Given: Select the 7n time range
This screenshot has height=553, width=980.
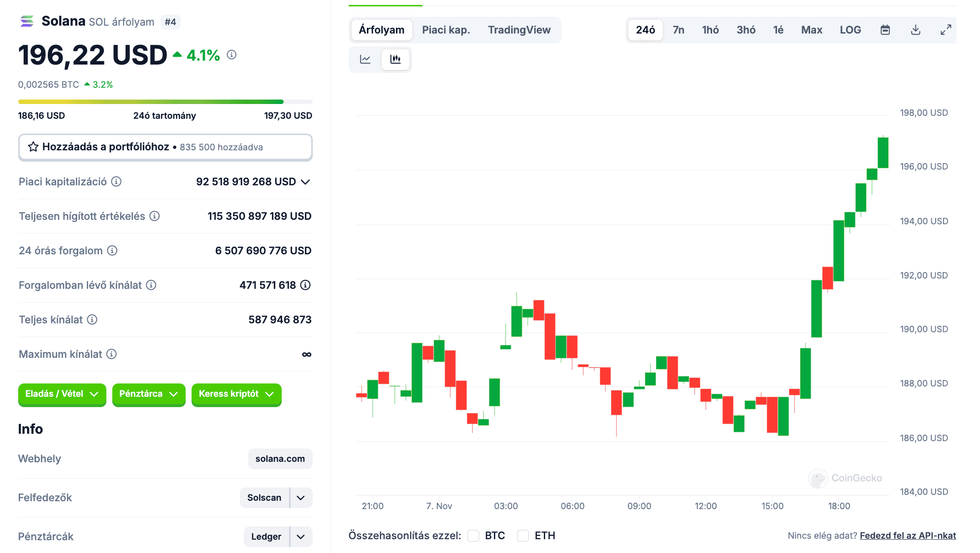Looking at the screenshot, I should click(679, 30).
